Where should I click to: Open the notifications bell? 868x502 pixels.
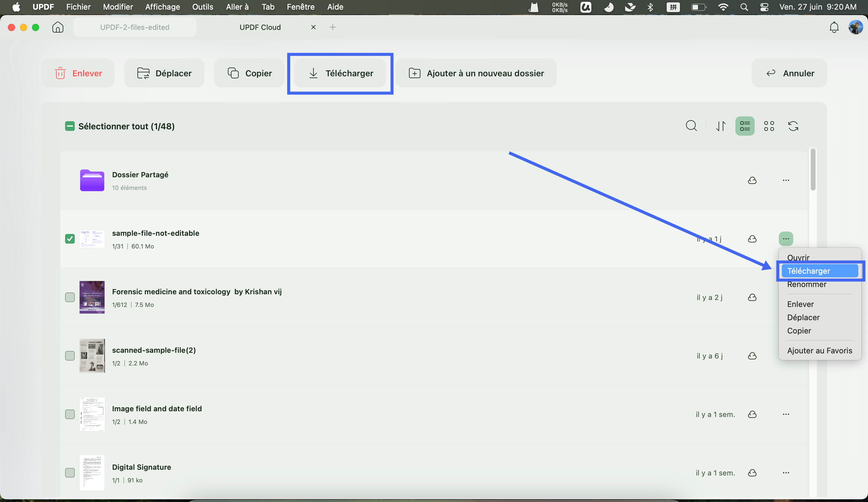tap(834, 27)
